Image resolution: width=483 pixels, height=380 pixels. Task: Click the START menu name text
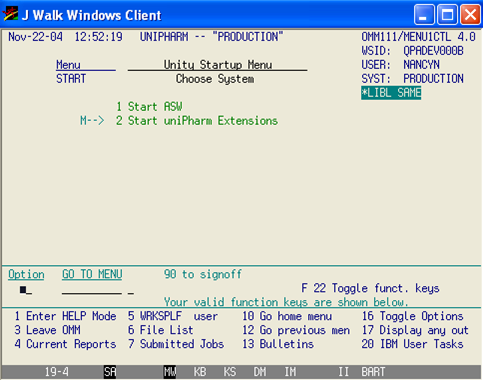coord(71,79)
